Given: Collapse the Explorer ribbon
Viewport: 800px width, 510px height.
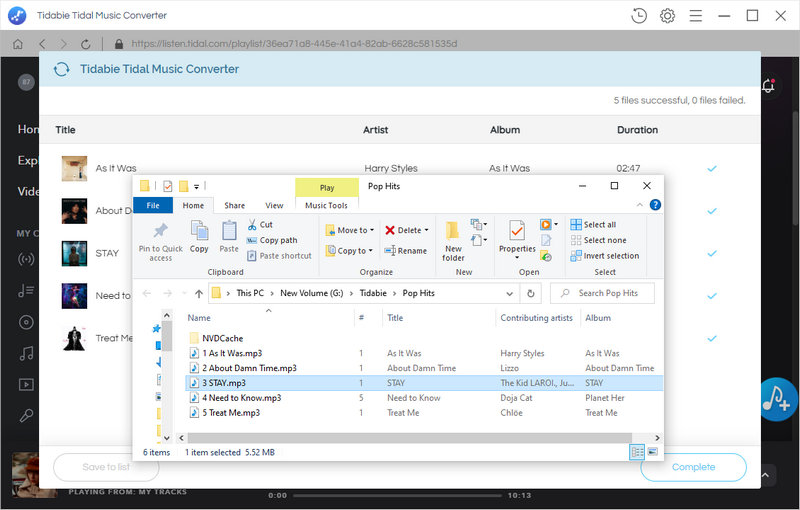Looking at the screenshot, I should pyautogui.click(x=640, y=205).
